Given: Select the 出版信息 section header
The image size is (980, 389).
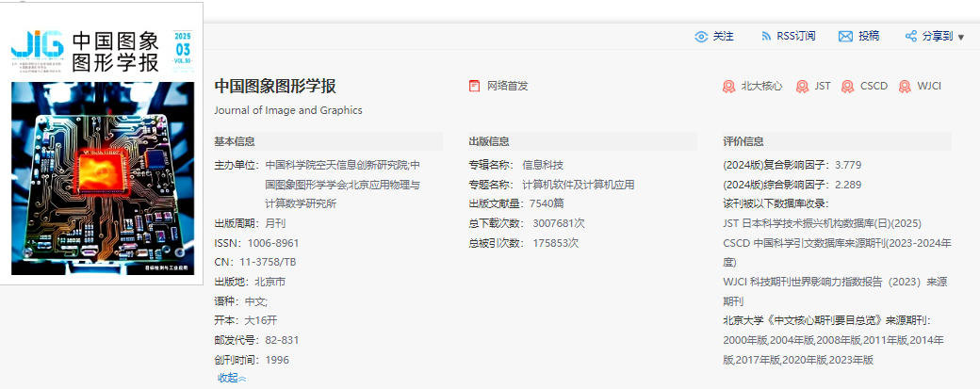Looking at the screenshot, I should tap(489, 141).
